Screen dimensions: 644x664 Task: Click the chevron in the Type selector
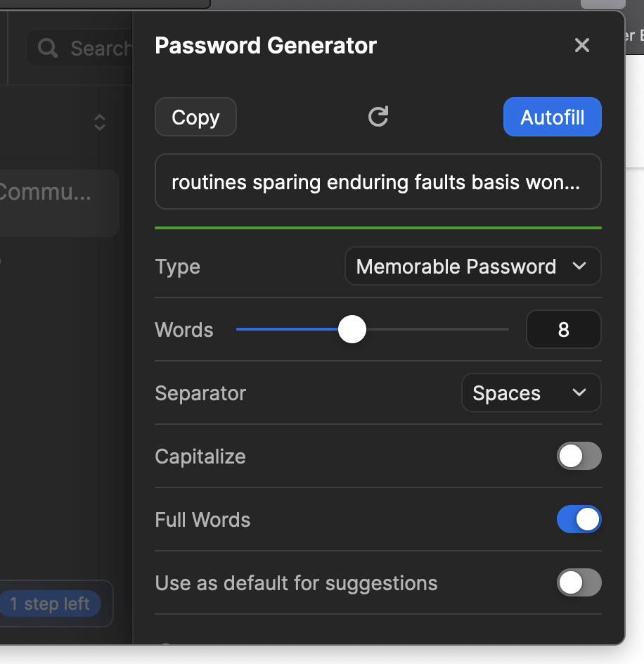tap(579, 267)
